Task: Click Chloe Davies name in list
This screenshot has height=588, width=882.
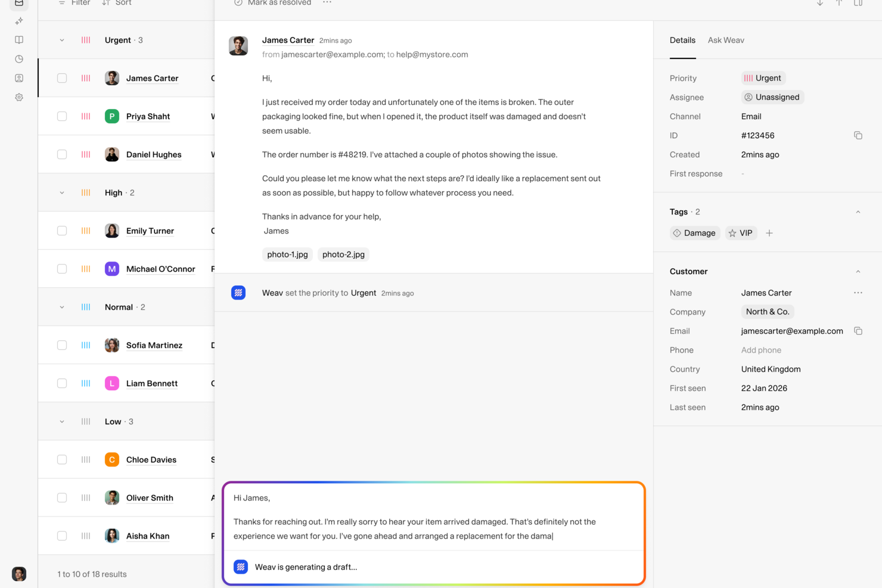Action: click(151, 459)
